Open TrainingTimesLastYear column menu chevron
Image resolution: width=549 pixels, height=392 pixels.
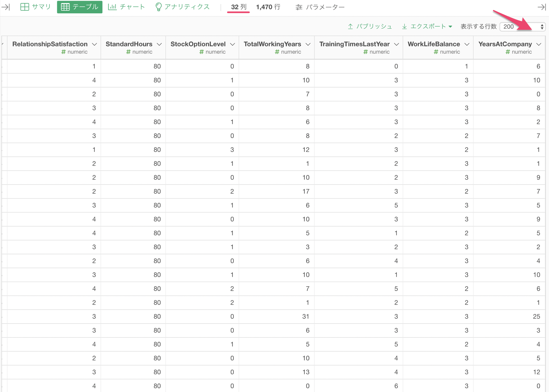pos(397,44)
